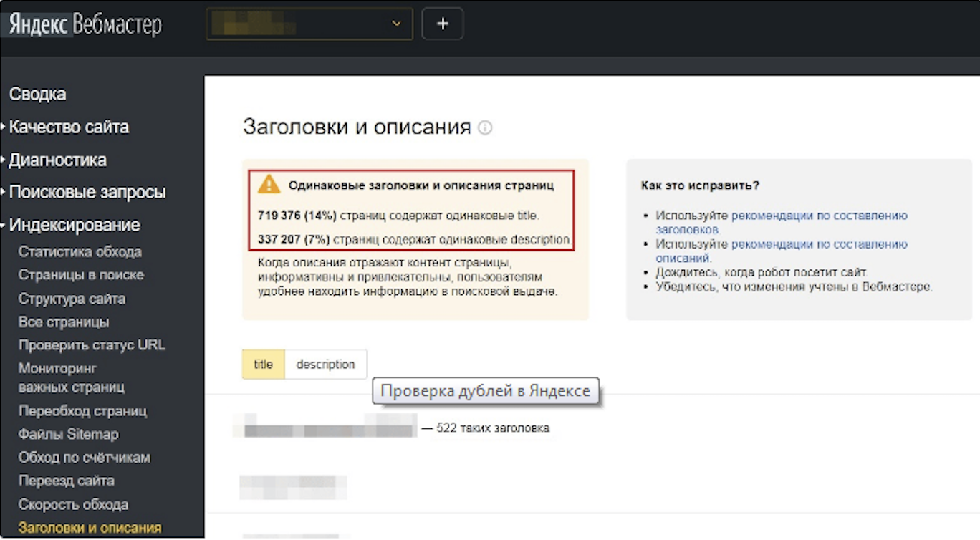Open "Статистика обхода" in the sidebar
The image size is (980, 540).
[x=80, y=251]
